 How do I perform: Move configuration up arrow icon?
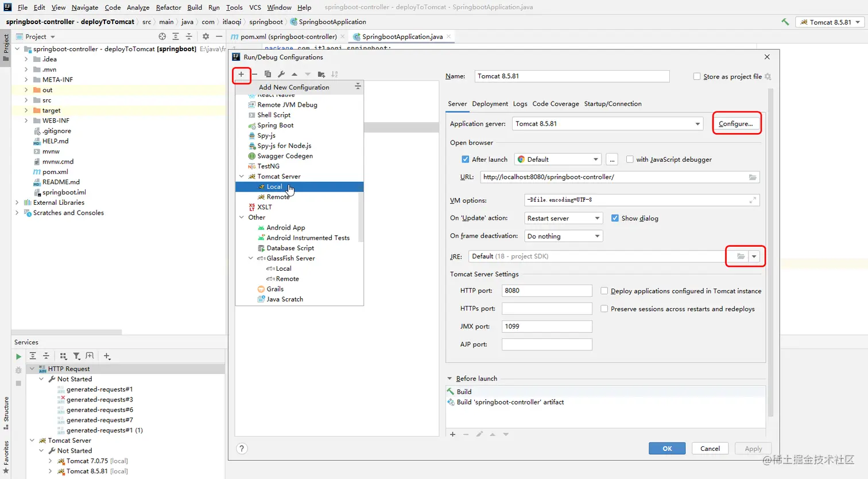click(x=294, y=74)
